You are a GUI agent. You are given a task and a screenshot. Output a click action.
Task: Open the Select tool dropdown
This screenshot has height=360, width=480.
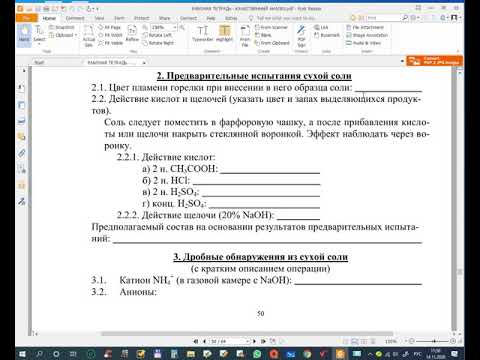[39, 35]
